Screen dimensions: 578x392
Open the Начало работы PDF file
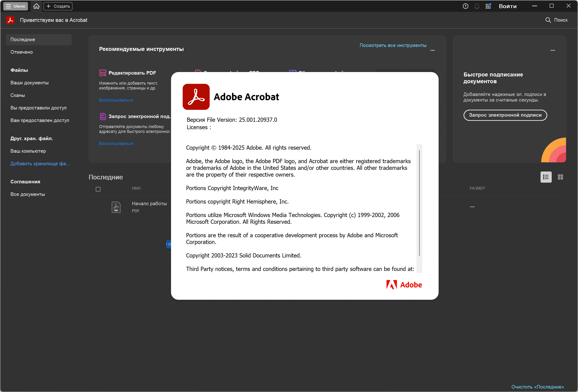[x=149, y=204]
